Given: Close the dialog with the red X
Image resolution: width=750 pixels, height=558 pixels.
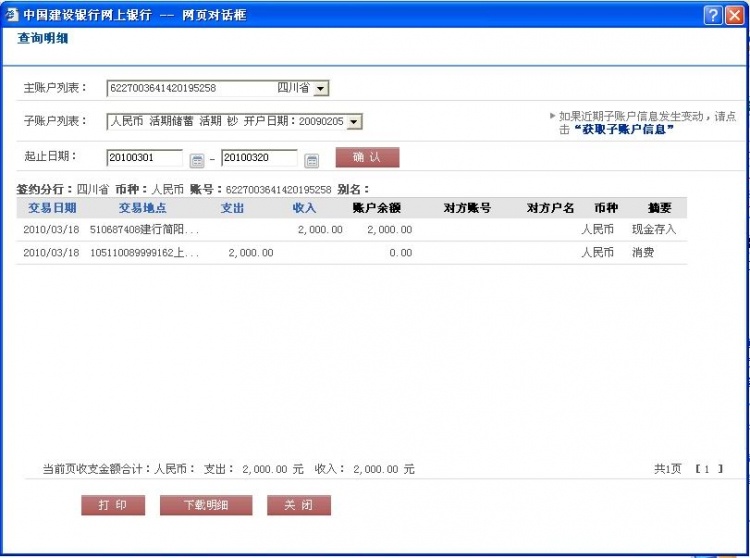Looking at the screenshot, I should 734,15.
